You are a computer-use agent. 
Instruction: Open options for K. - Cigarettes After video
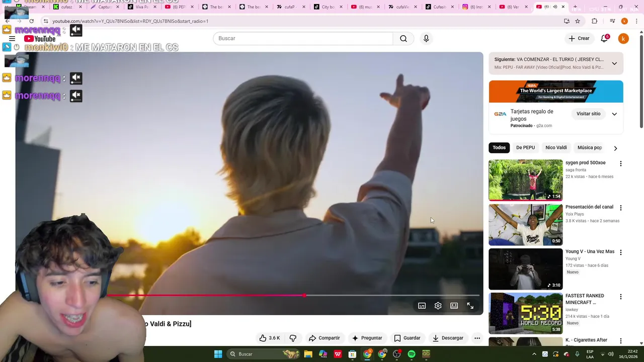[620, 341]
